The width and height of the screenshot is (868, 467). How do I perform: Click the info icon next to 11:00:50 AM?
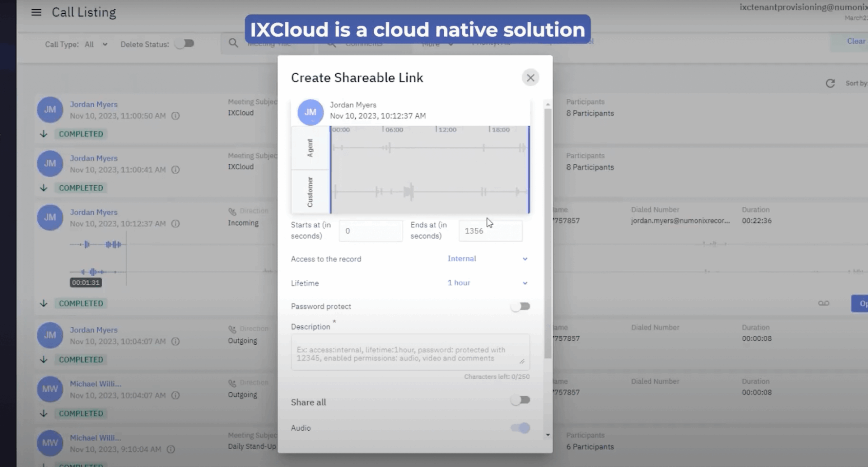(x=175, y=116)
